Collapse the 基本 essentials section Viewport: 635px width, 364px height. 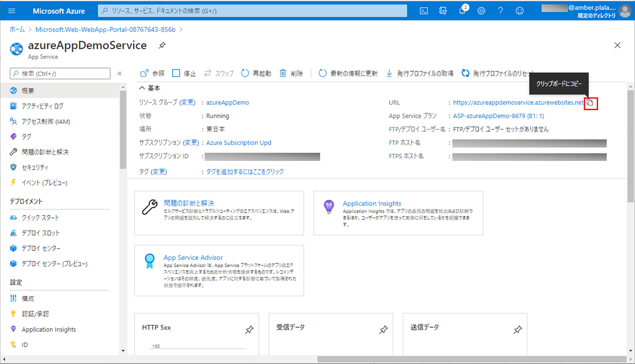click(142, 88)
